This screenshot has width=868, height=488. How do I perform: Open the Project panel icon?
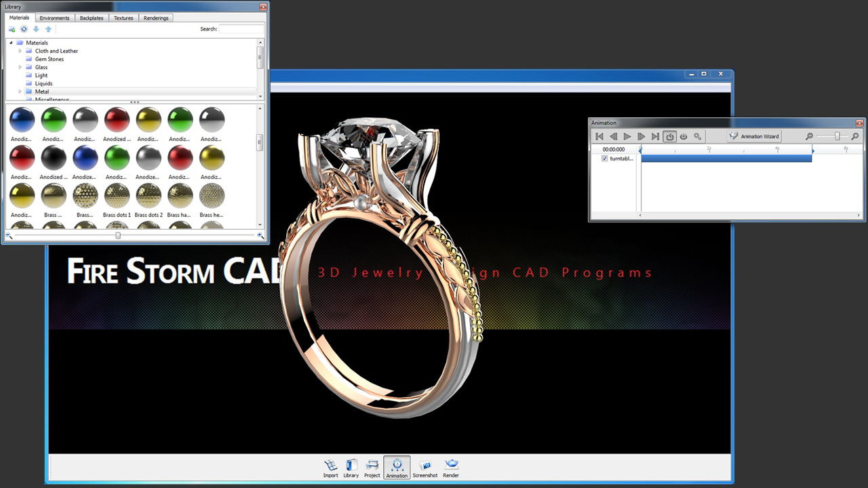(372, 468)
